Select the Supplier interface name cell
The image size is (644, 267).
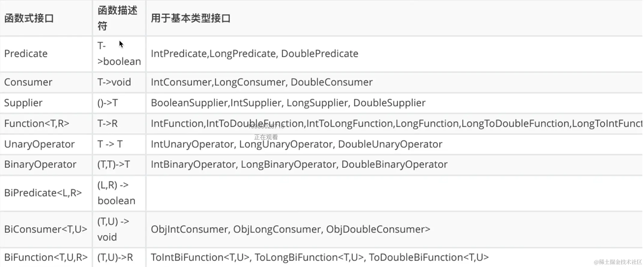pos(23,103)
